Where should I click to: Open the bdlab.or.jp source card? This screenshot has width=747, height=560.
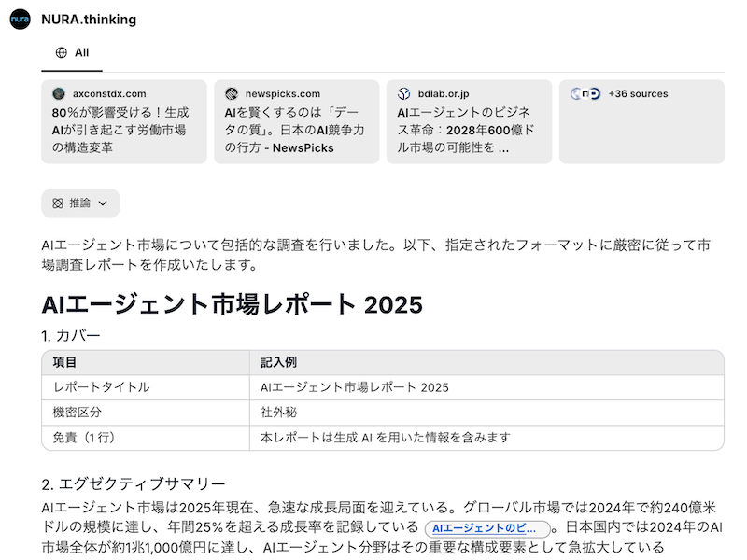(470, 121)
